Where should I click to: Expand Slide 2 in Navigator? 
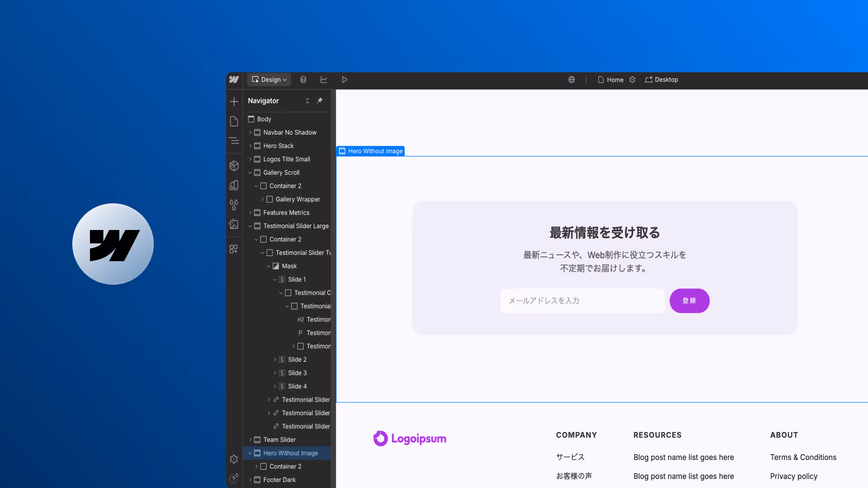(275, 360)
